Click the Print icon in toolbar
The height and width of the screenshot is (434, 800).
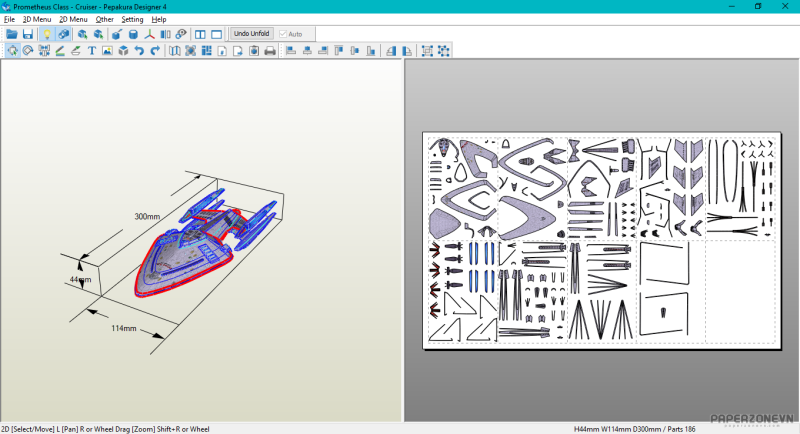[x=269, y=50]
